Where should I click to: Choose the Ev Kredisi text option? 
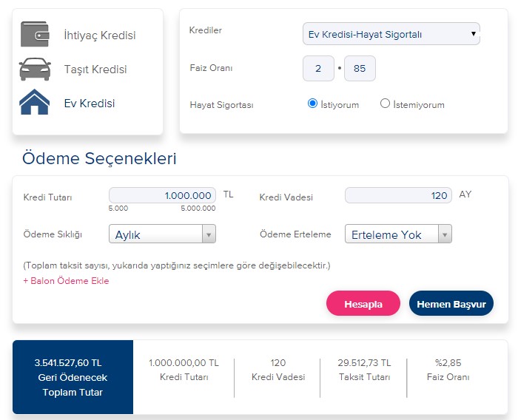pyautogui.click(x=90, y=104)
